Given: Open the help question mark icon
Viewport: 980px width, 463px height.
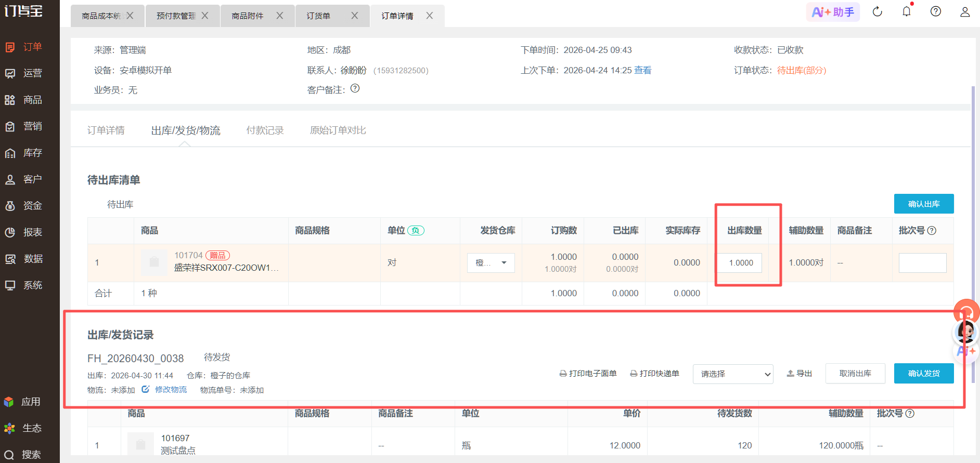Looking at the screenshot, I should 936,11.
